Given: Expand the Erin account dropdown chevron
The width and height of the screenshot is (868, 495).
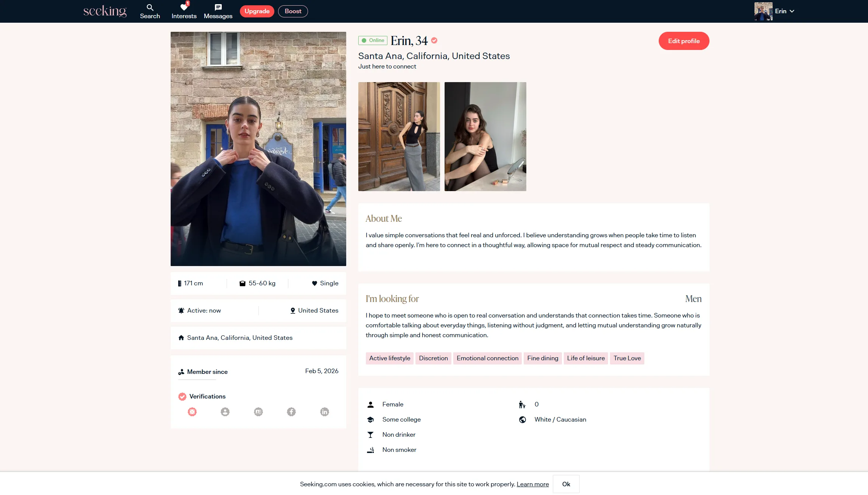Looking at the screenshot, I should (x=792, y=11).
